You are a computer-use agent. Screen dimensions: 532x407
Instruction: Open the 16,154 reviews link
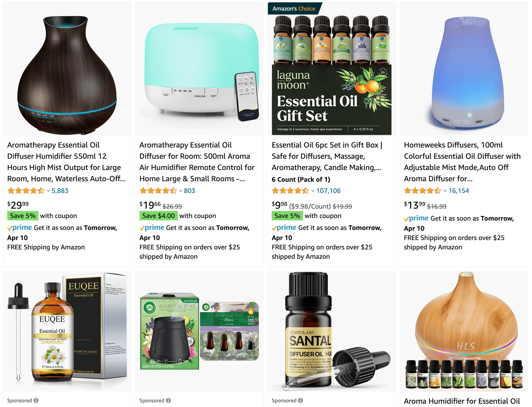click(x=459, y=191)
